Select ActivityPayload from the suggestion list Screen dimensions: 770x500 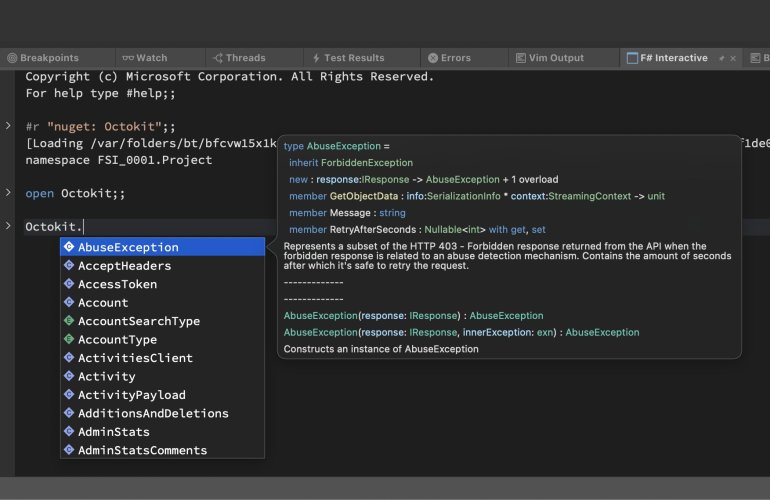pos(132,395)
